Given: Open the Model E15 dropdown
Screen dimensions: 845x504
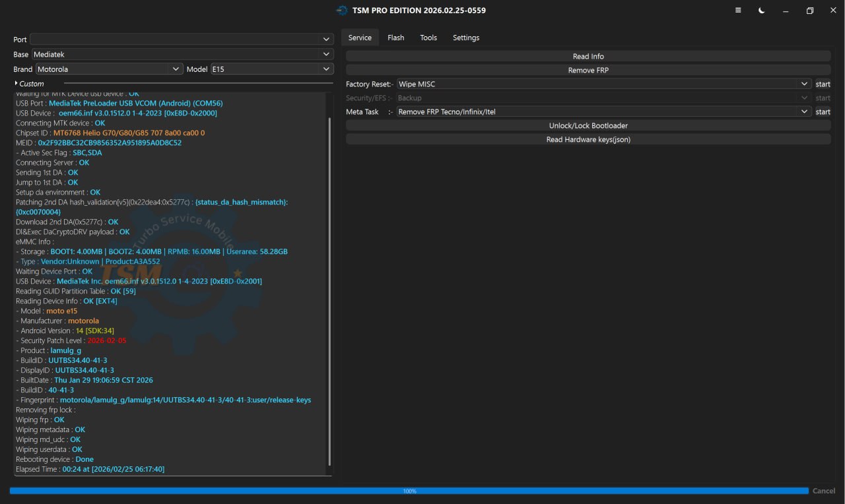Looking at the screenshot, I should click(271, 69).
